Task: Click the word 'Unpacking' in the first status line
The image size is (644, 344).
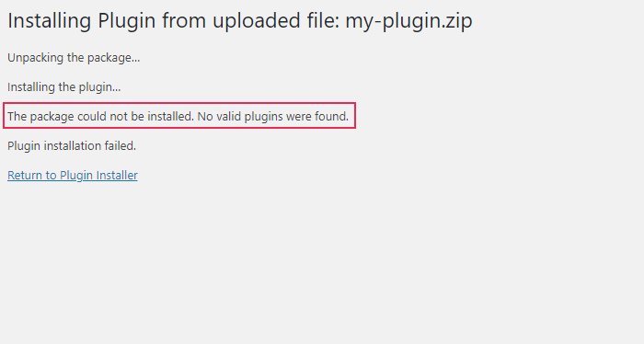Action: [35, 58]
